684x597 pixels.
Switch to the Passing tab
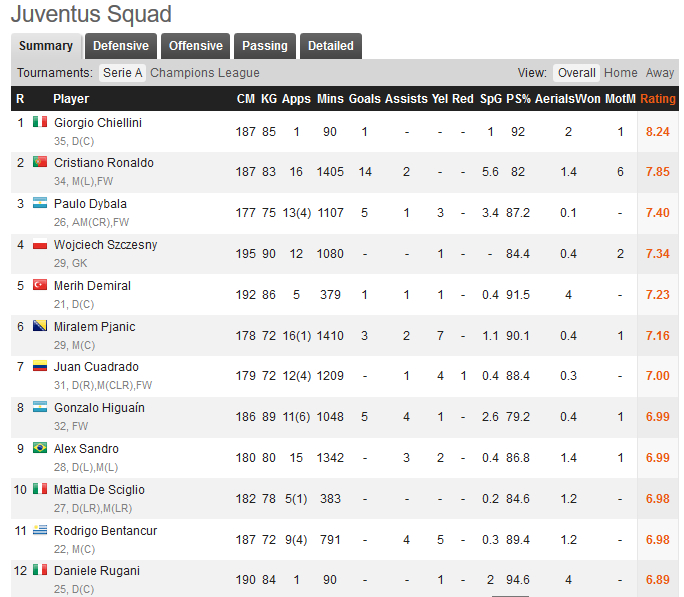pyautogui.click(x=265, y=46)
